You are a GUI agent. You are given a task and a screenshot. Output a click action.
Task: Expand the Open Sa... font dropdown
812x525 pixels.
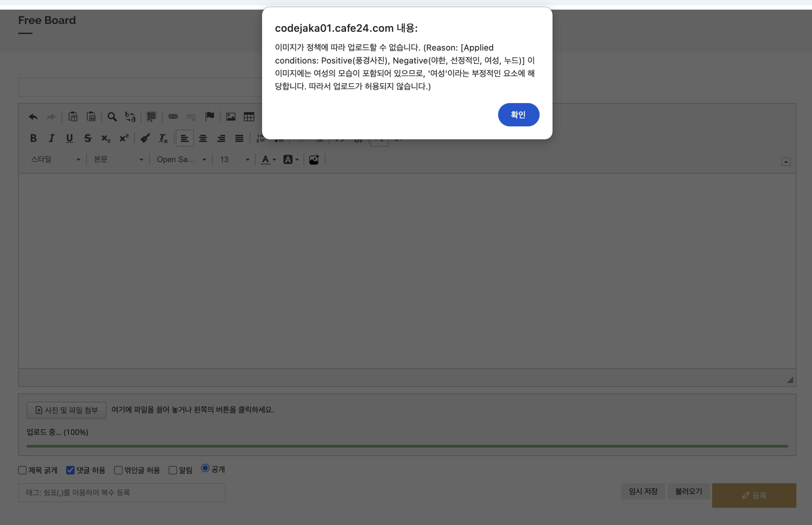coord(181,160)
